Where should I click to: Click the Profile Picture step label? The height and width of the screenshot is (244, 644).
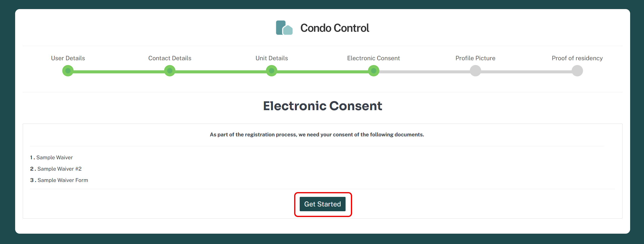tap(475, 58)
